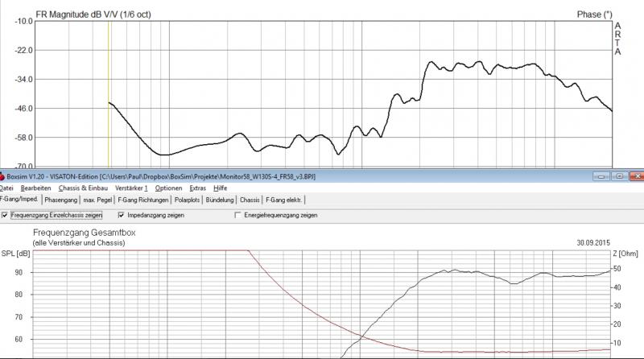644x359 pixels.
Task: Open the Verstärker 1 menu
Action: [x=131, y=188]
